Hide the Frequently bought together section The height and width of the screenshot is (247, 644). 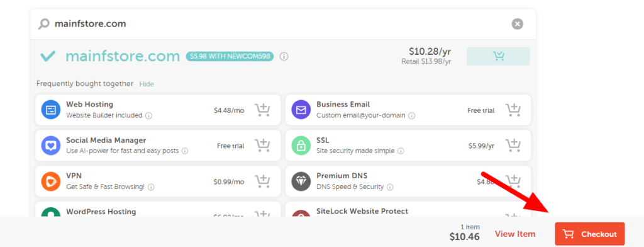point(147,84)
